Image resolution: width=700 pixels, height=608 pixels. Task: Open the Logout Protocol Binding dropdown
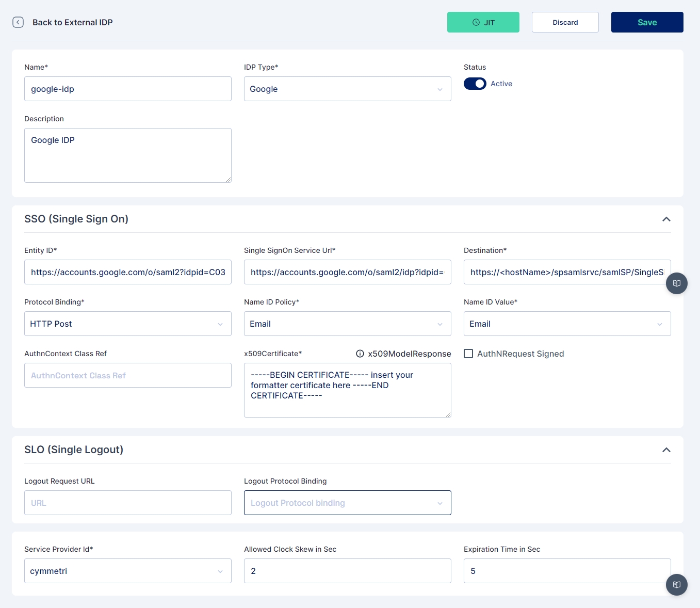pyautogui.click(x=347, y=503)
